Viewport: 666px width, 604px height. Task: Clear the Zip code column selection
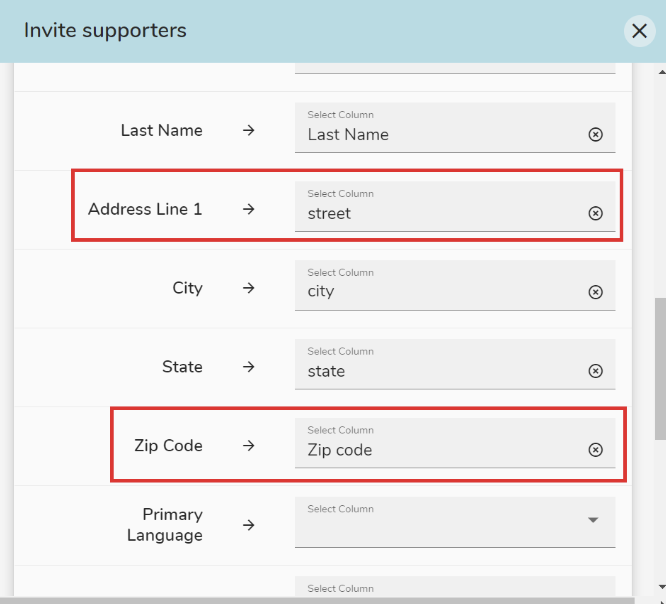tap(595, 450)
